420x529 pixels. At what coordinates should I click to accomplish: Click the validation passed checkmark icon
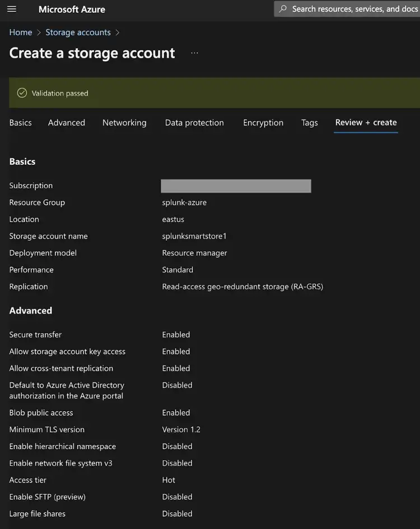coord(21,93)
